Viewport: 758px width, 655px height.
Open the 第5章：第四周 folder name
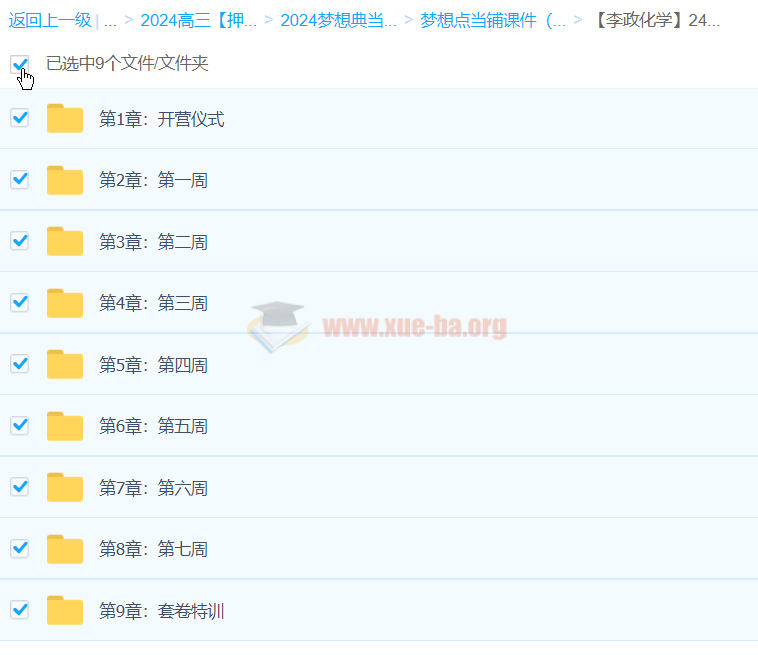153,365
